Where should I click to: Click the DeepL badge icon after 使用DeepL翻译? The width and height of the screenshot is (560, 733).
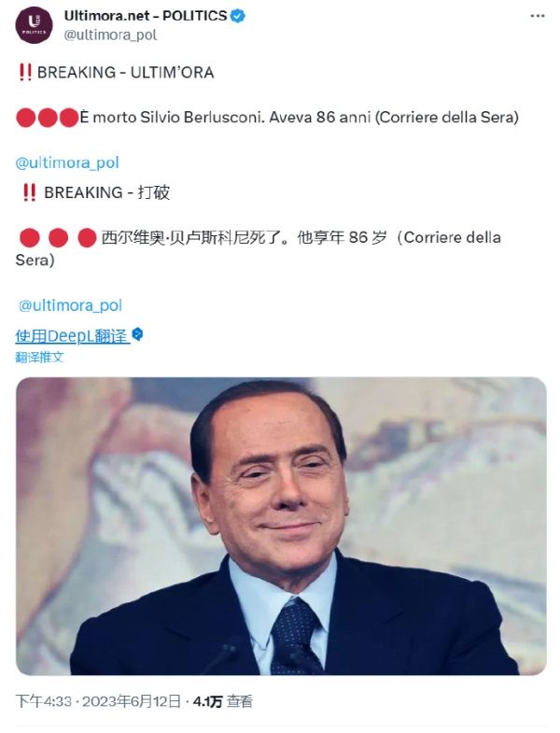tap(137, 334)
